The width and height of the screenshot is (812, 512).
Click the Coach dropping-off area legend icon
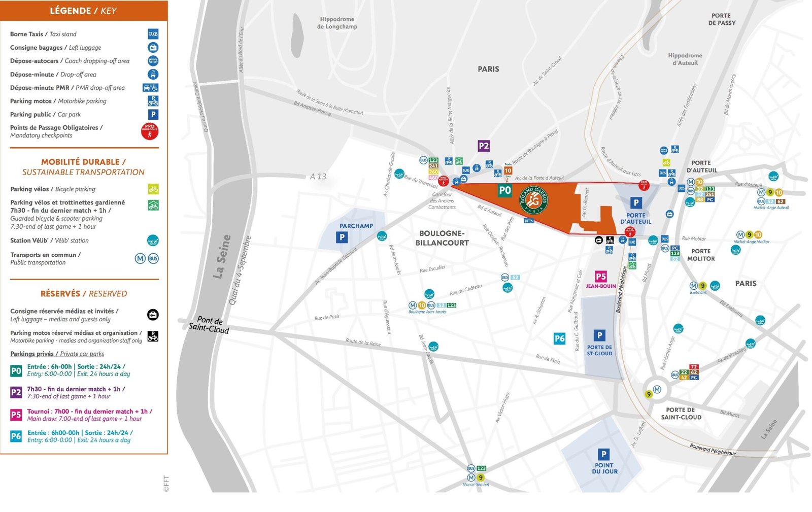tap(153, 61)
